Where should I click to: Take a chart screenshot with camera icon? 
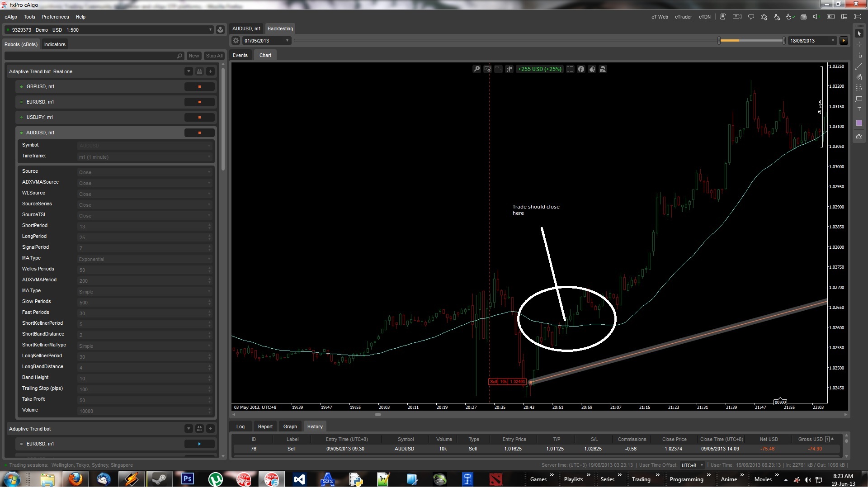click(x=859, y=137)
